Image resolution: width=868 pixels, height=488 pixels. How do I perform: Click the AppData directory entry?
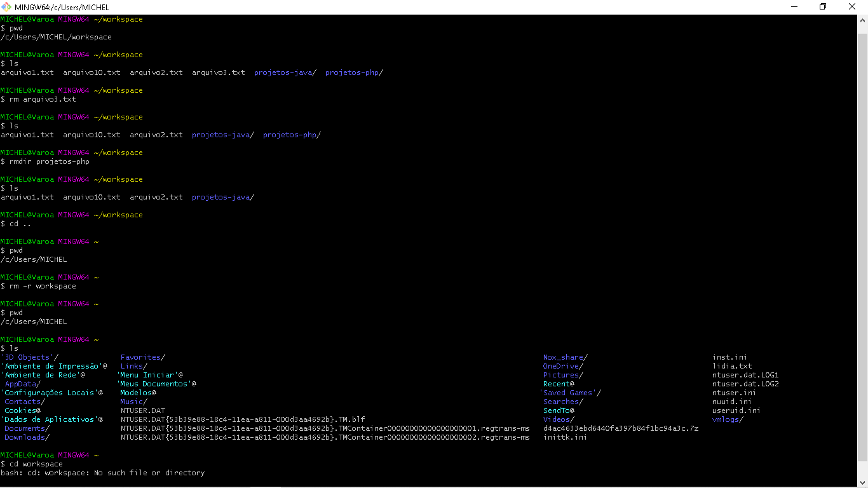point(22,384)
